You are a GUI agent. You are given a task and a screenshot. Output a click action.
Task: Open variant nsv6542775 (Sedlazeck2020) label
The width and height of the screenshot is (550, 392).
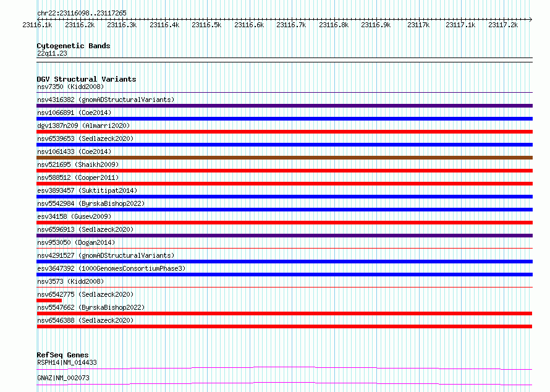(85, 294)
